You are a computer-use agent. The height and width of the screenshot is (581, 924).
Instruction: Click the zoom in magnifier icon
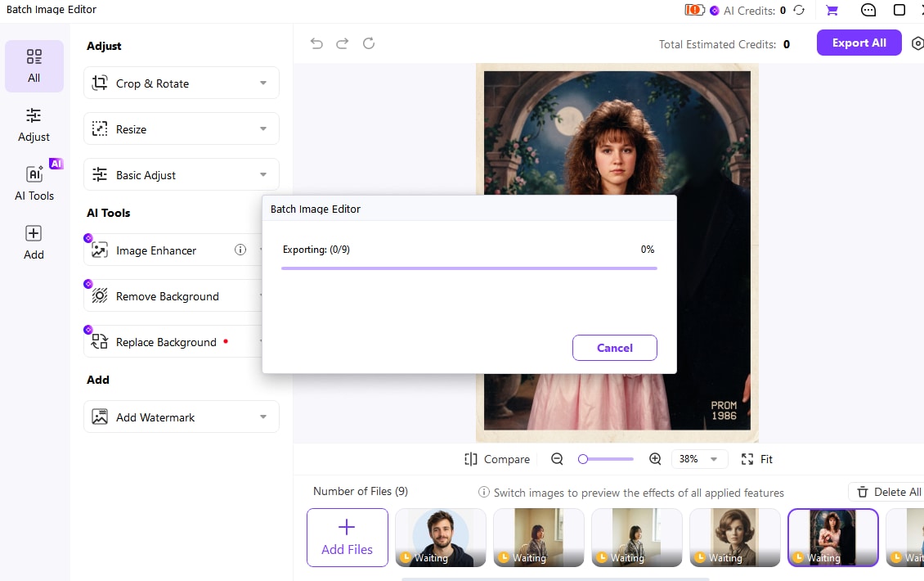(x=655, y=459)
